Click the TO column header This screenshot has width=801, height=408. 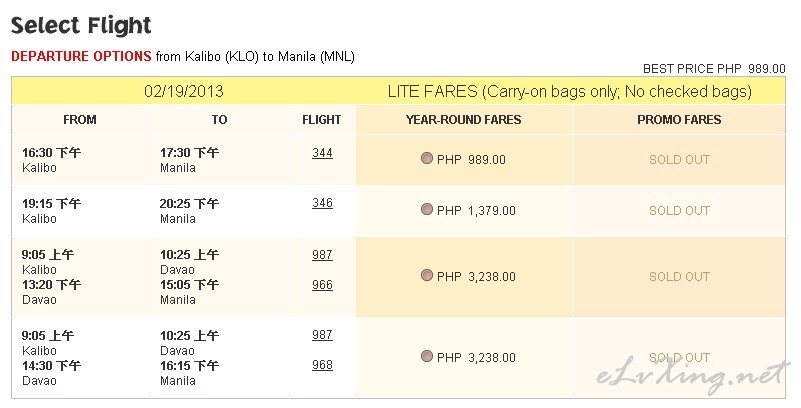click(219, 119)
